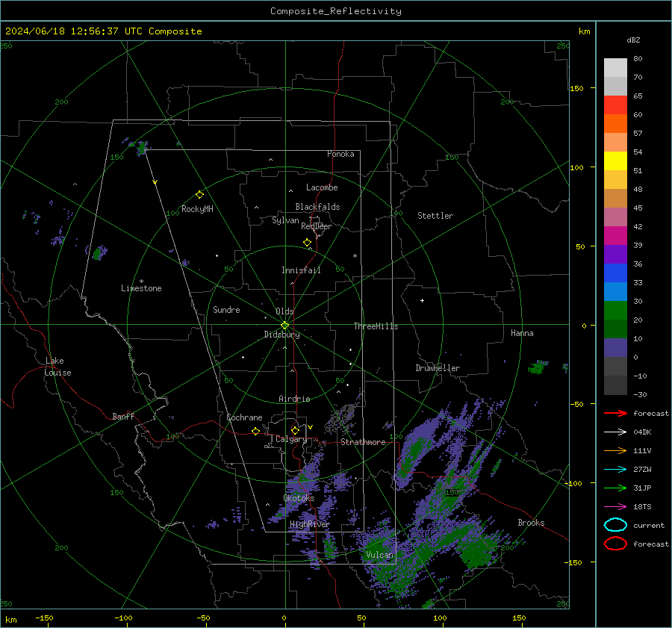Click the RedDeer city label
The width and height of the screenshot is (672, 628).
pos(317,226)
